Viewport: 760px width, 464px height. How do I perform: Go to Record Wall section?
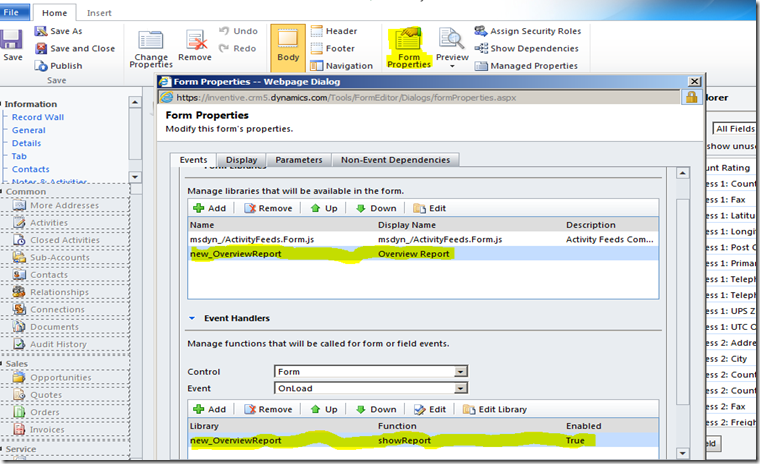coord(38,117)
